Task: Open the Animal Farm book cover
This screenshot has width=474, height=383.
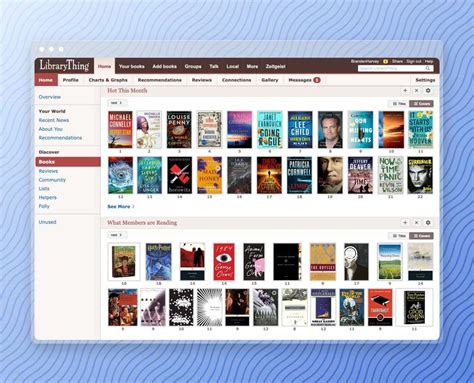Action: [254, 262]
